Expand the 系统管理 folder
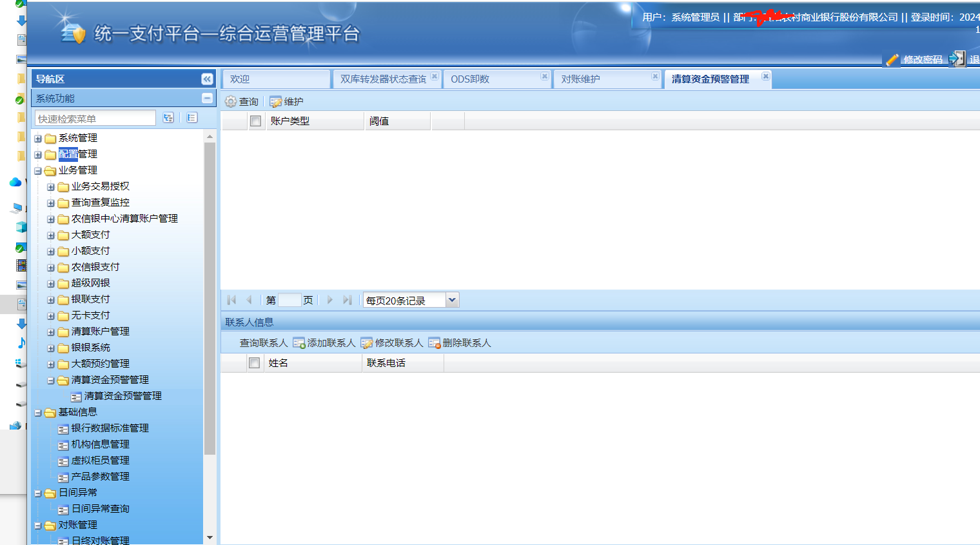The width and height of the screenshot is (980, 545). click(x=38, y=139)
